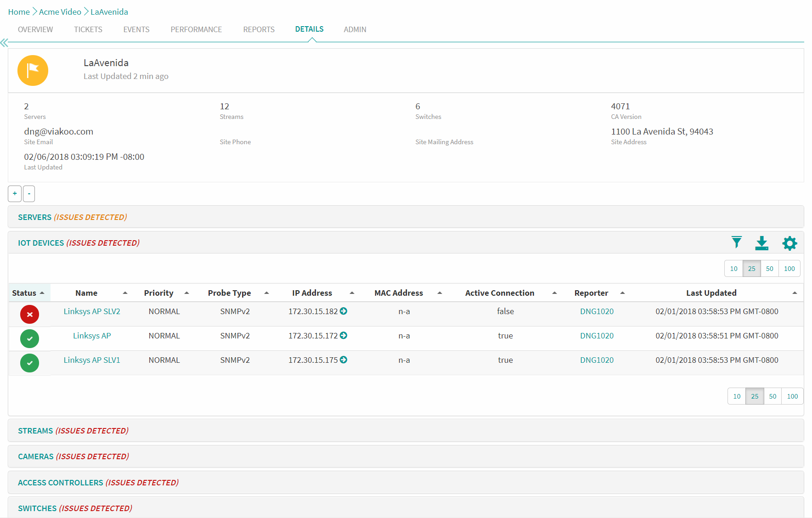This screenshot has height=518, width=812.
Task: Open the IoT devices filter funnel icon
Action: click(737, 242)
